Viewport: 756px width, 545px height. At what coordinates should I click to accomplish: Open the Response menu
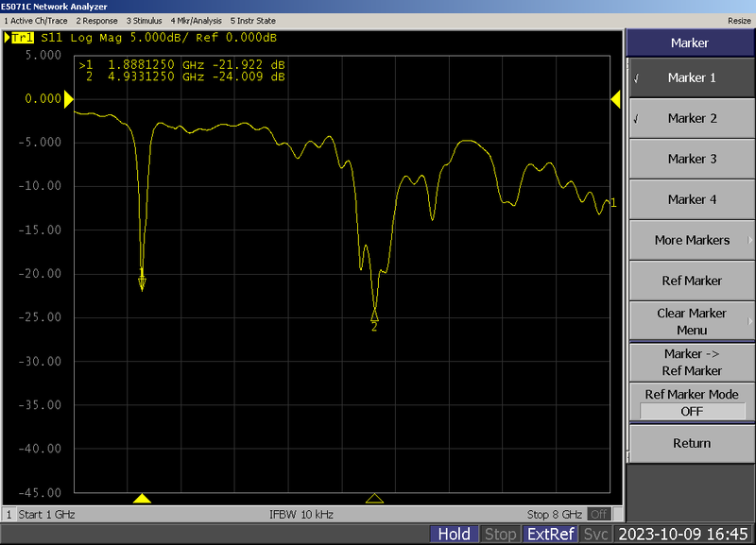pos(95,20)
